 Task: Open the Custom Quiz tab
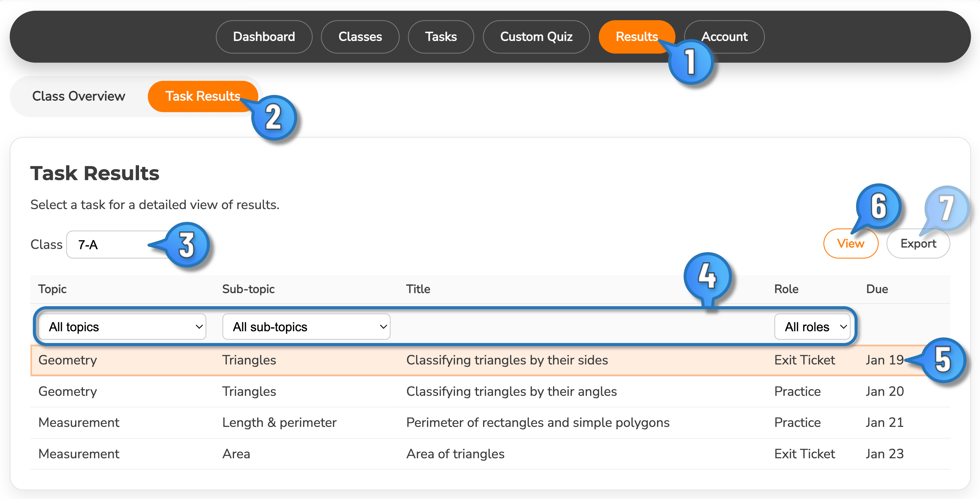536,37
